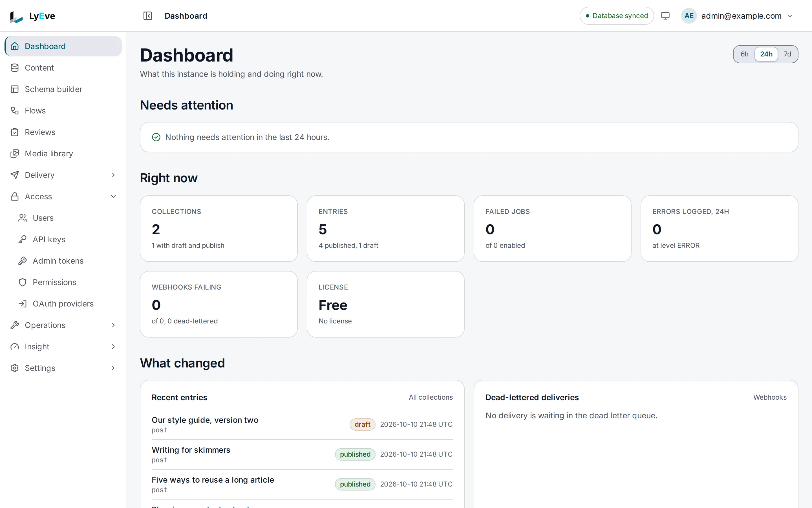Click the OAuth providers login icon
Viewport: 812px width, 508px height.
[23, 304]
